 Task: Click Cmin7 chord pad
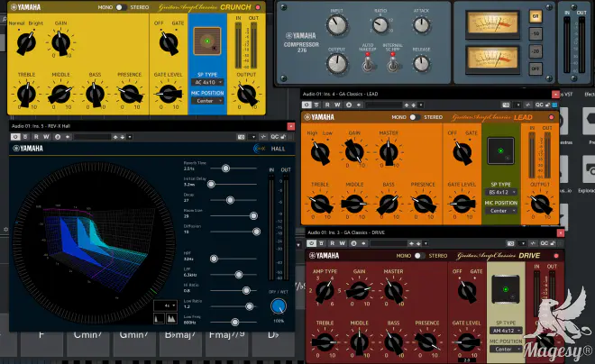click(88, 343)
